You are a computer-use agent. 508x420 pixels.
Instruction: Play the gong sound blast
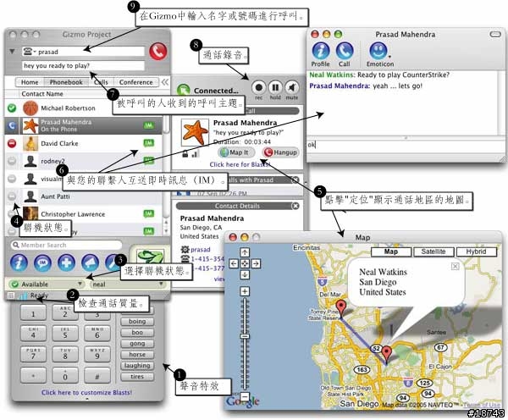tap(137, 343)
